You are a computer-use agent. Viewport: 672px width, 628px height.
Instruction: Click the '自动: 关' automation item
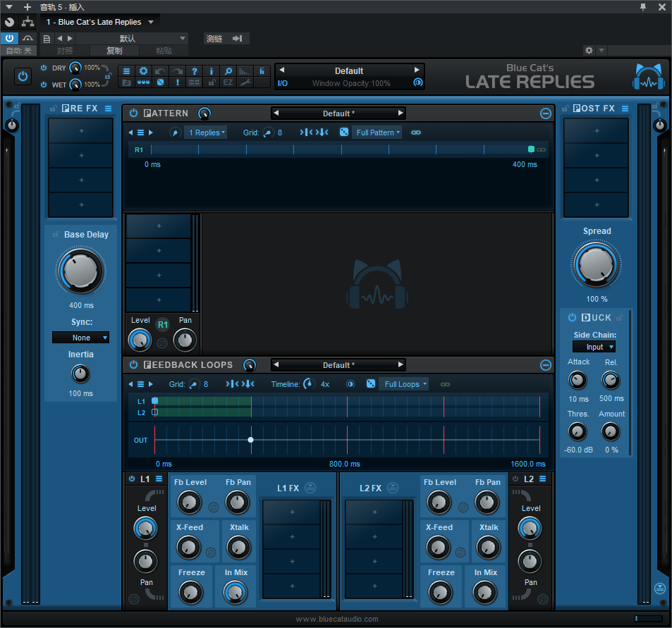[x=18, y=51]
